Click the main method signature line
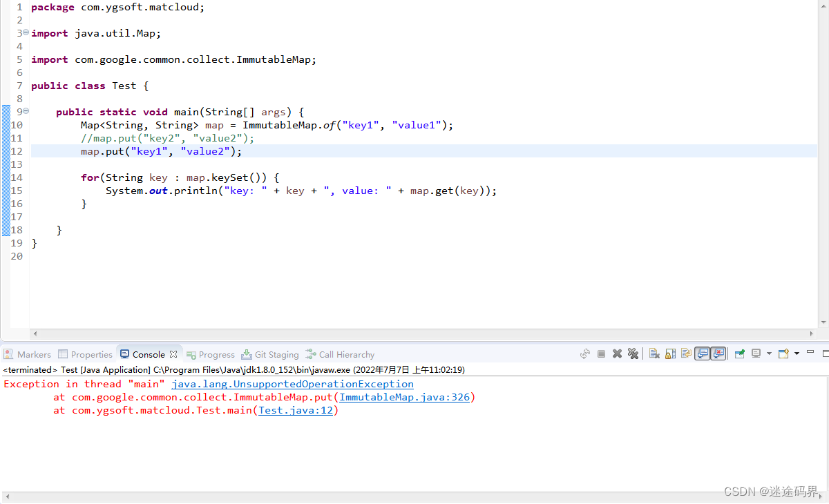Image resolution: width=829 pixels, height=504 pixels. (x=180, y=112)
